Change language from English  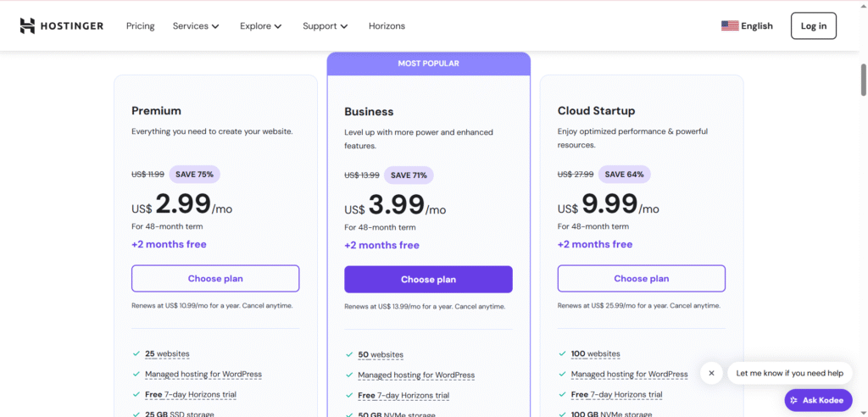tap(747, 26)
